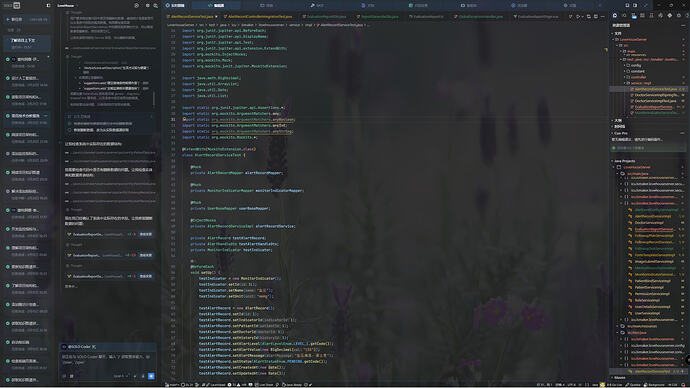Expand the constant folder in file tree
The width and height of the screenshot is (690, 388).
tap(624, 71)
